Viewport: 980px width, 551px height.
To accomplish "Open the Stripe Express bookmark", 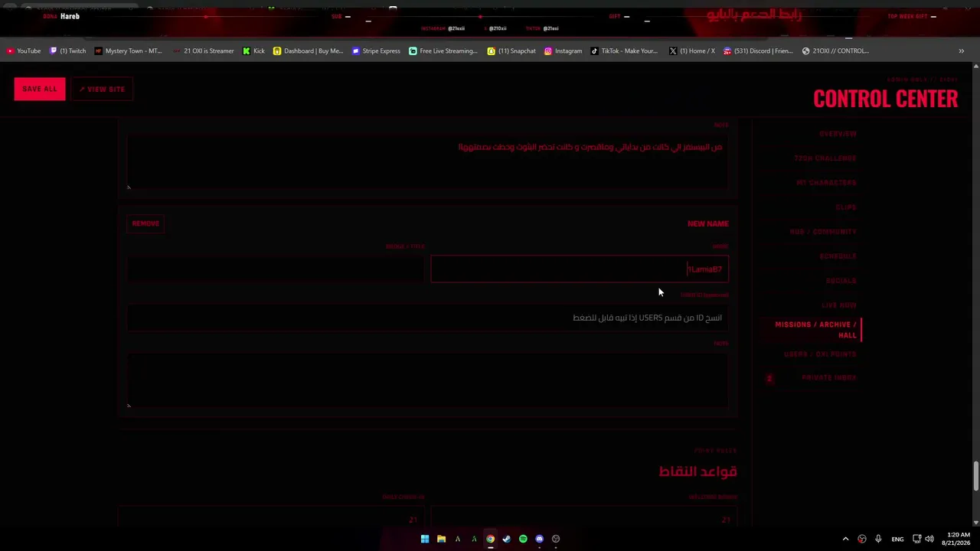I will (376, 51).
